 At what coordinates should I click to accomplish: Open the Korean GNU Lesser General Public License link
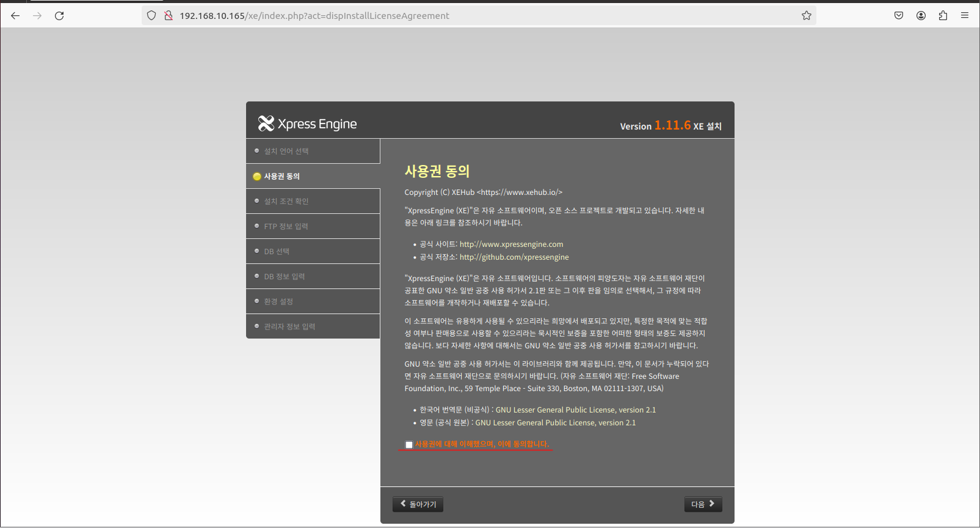click(576, 410)
